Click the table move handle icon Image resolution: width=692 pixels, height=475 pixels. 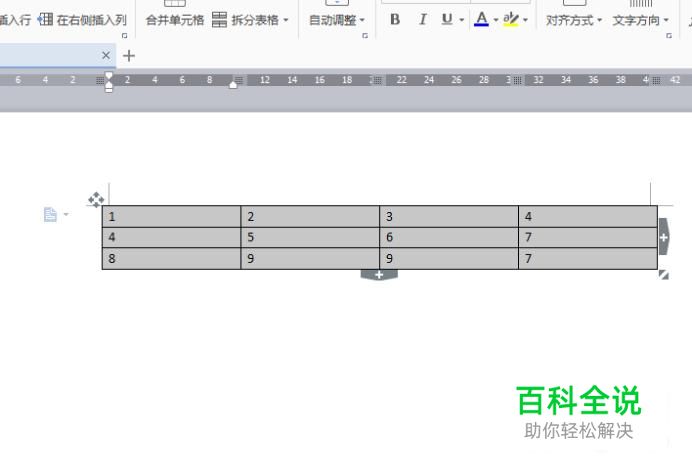pos(96,200)
